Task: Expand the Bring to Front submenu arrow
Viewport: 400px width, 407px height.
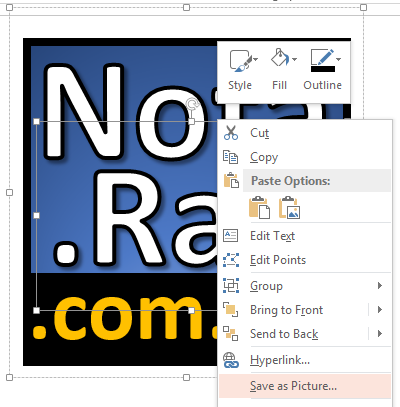Action: (380, 310)
